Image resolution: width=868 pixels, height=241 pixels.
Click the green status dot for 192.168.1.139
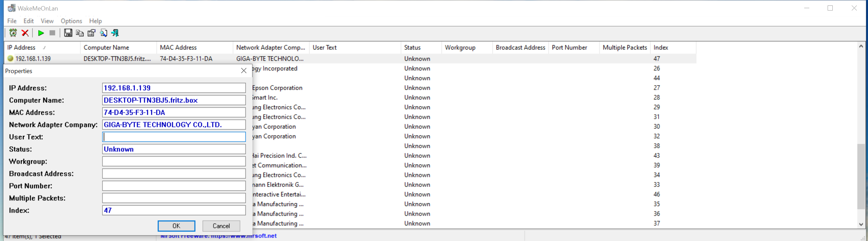pyautogui.click(x=10, y=58)
